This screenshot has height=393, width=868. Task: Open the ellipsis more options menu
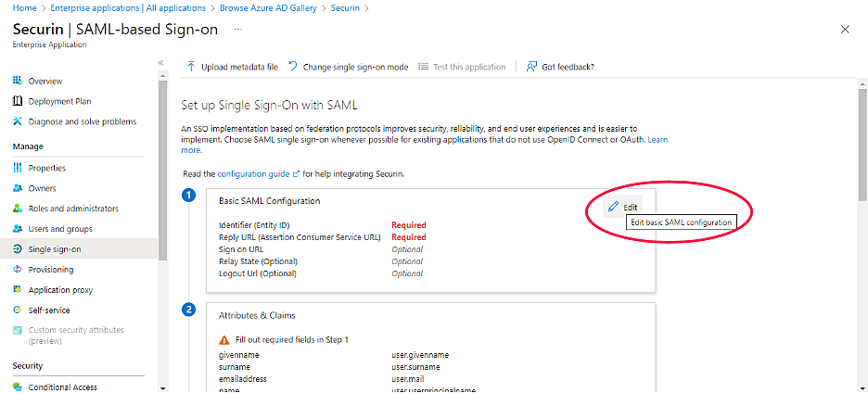[238, 30]
